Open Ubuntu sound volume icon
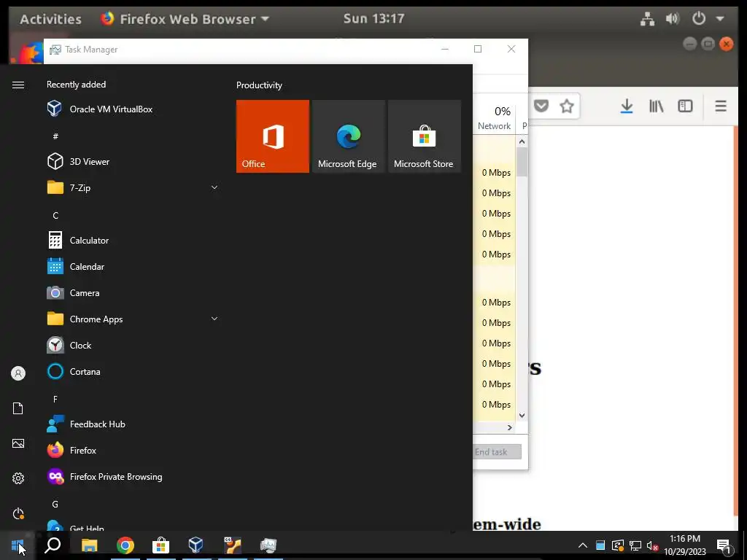Viewport: 747px width, 560px height. [x=673, y=19]
